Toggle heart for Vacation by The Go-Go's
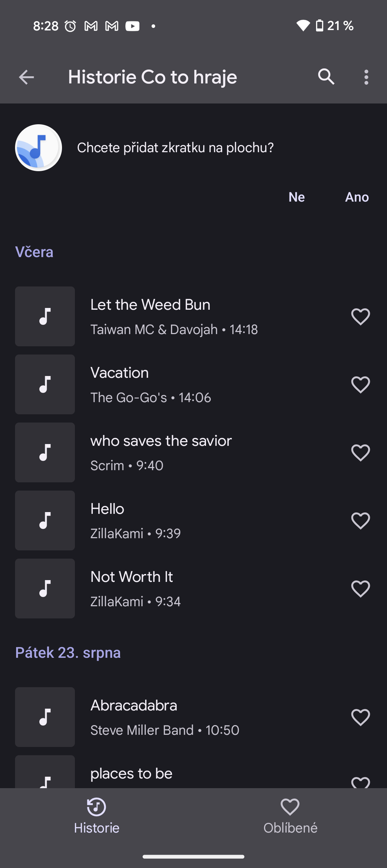The height and width of the screenshot is (868, 387). (360, 385)
